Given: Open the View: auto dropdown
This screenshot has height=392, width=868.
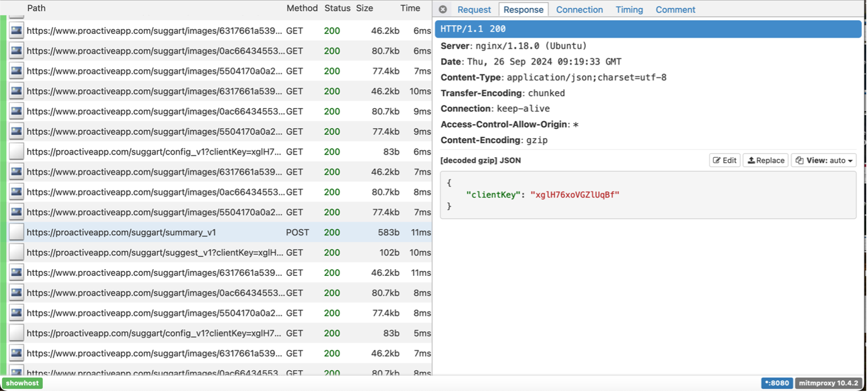Looking at the screenshot, I should tap(824, 161).
